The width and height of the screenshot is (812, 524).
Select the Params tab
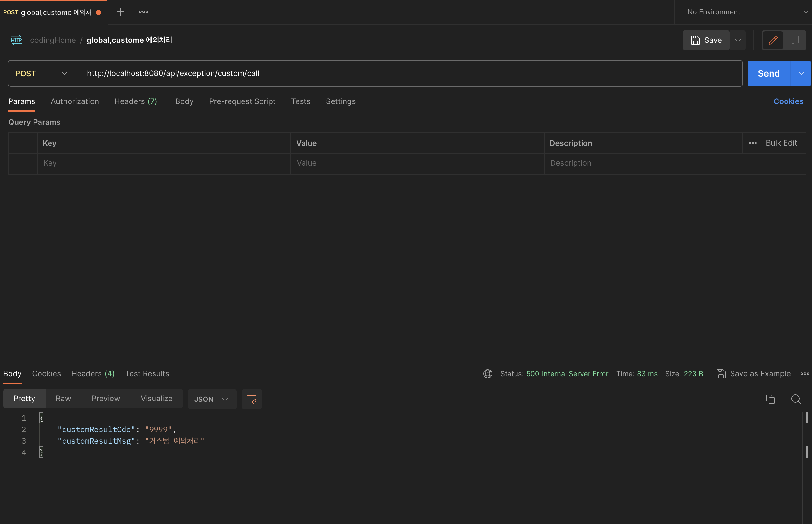pos(22,101)
